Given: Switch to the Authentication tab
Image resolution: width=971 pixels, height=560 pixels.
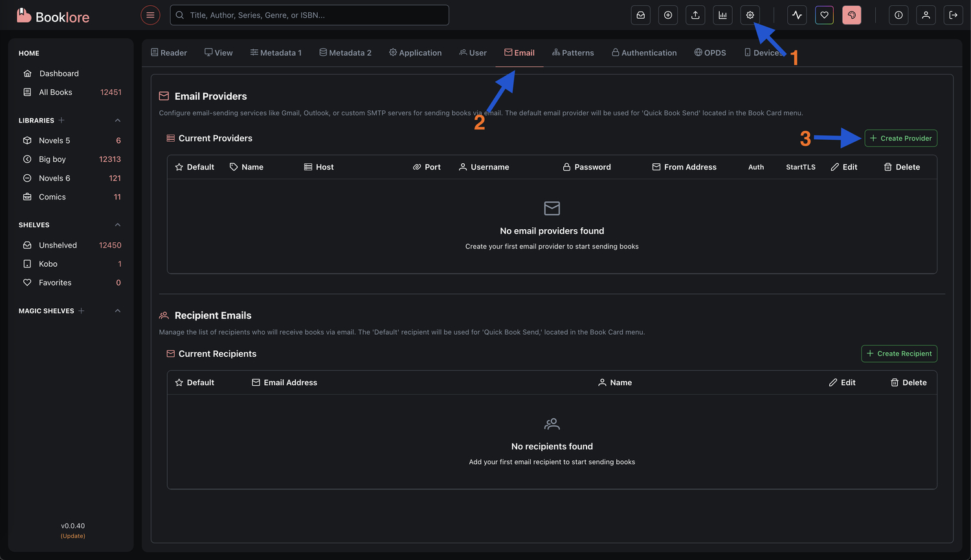Looking at the screenshot, I should [x=643, y=52].
